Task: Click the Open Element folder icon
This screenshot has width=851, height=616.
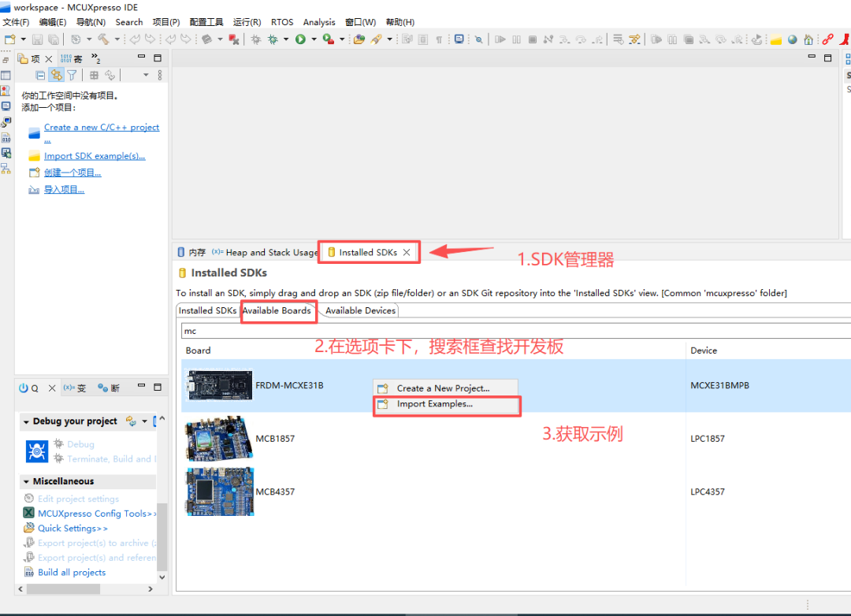Action: [x=359, y=39]
